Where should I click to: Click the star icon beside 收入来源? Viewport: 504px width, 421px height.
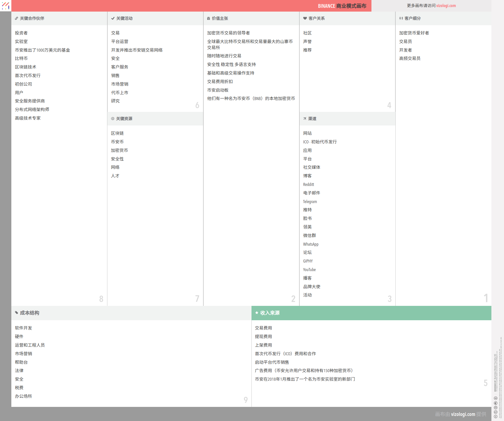257,313
